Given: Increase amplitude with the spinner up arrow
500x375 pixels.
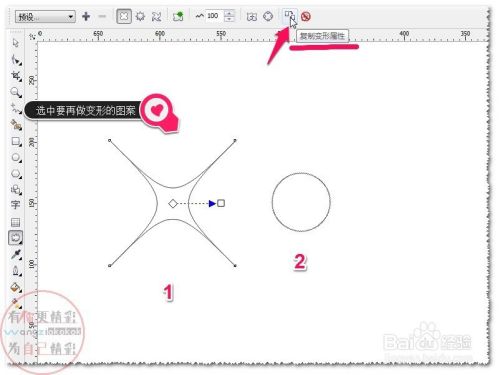Looking at the screenshot, I should coord(229,13).
